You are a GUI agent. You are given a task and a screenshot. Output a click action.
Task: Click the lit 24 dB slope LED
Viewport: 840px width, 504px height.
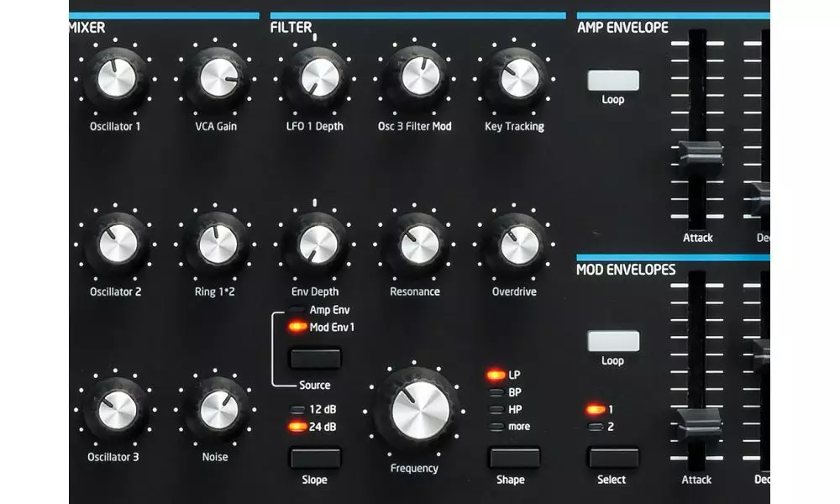297,427
